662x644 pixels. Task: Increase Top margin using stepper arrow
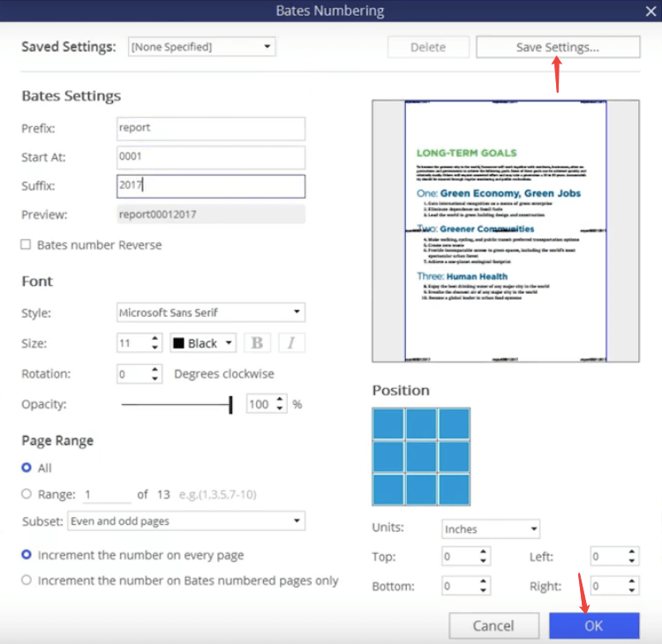[x=483, y=552]
